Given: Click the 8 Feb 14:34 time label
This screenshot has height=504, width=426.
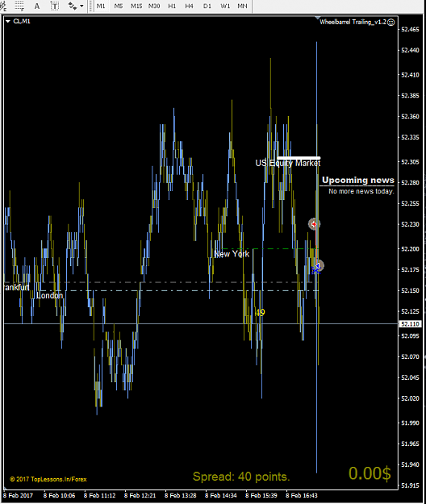Looking at the screenshot, I should 220,495.
